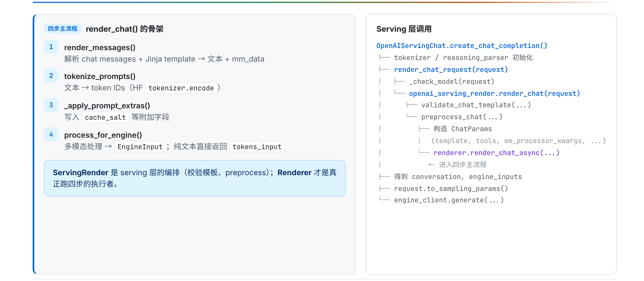Click the tokens_input code chip
Image resolution: width=644 pixels, height=281 pixels.
point(257,147)
